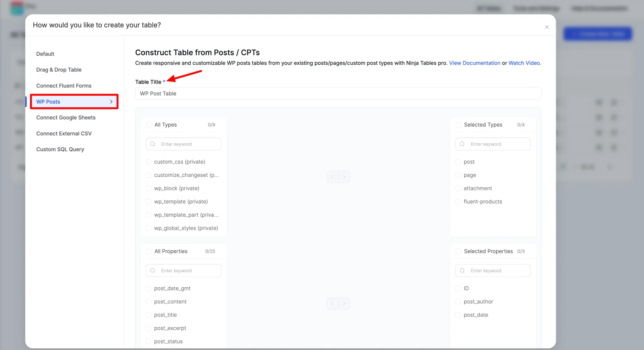This screenshot has height=350, width=644.
Task: Click the Selected Types keyword search field
Action: (493, 144)
